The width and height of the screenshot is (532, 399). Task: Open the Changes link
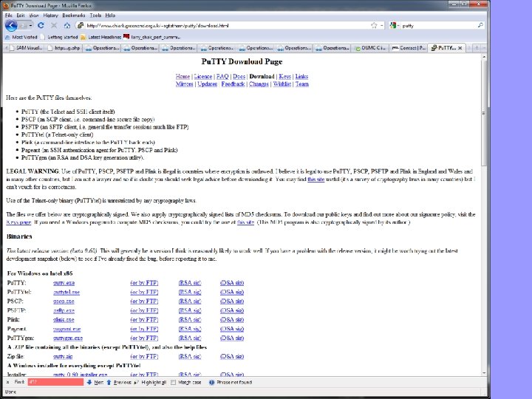(259, 83)
